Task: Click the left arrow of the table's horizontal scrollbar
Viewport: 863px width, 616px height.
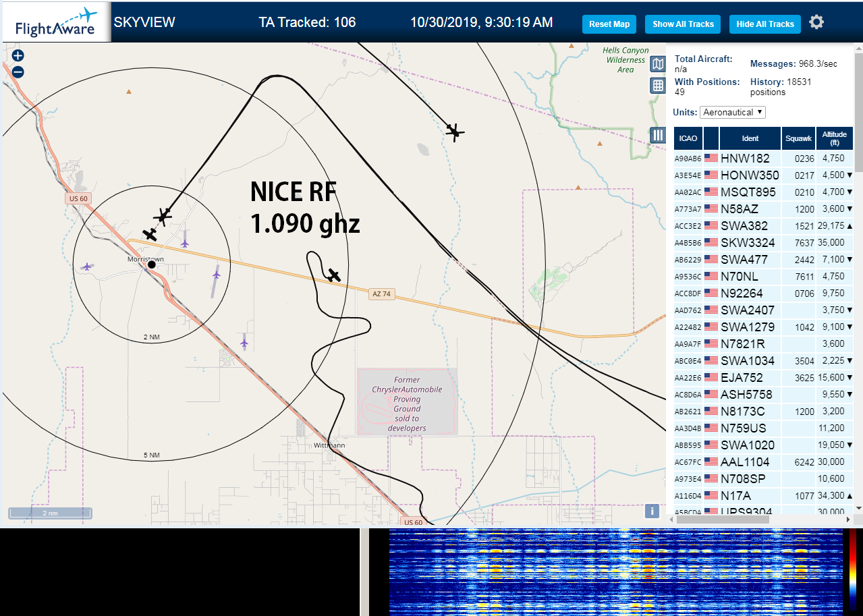Action: pos(671,520)
